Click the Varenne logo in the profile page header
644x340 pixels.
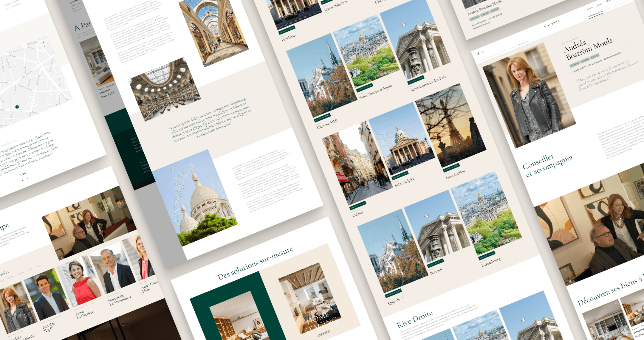[x=552, y=24]
